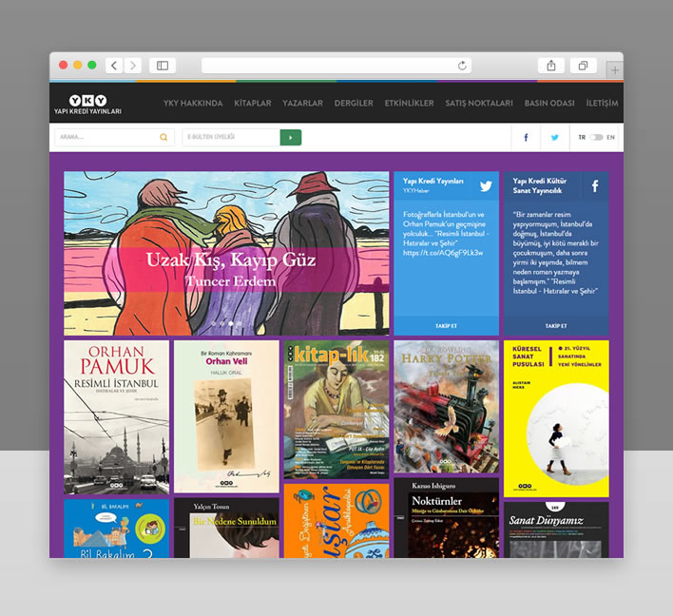Open the browser share button
The image size is (673, 616).
click(x=551, y=66)
